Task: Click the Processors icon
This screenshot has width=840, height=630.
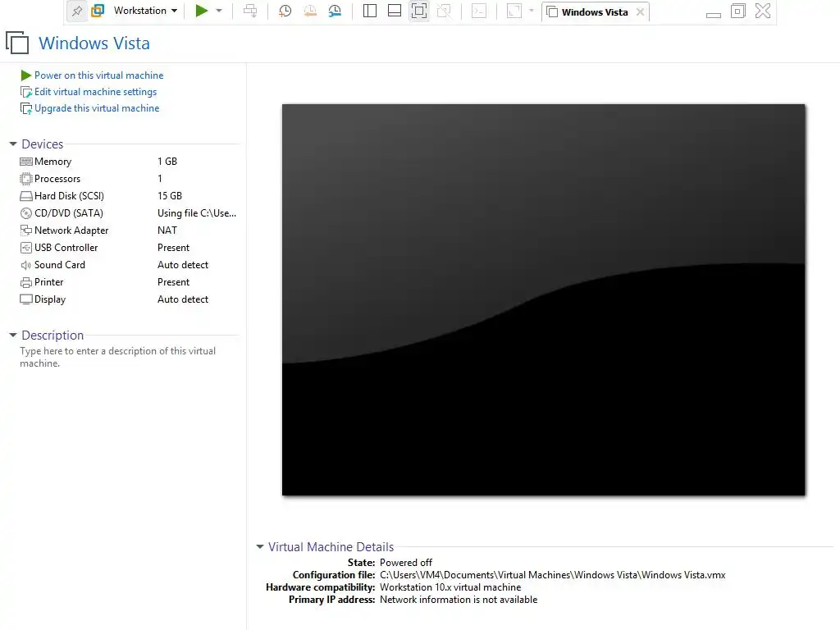Action: pos(25,178)
